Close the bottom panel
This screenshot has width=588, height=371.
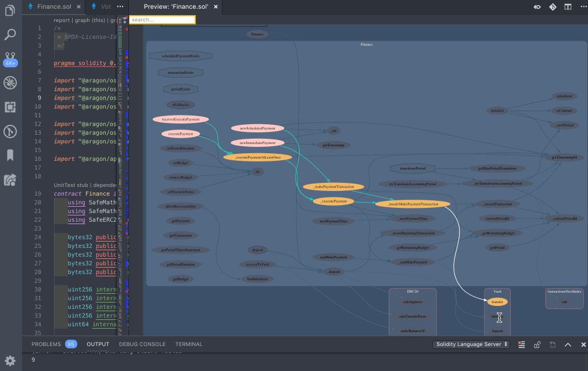(583, 344)
